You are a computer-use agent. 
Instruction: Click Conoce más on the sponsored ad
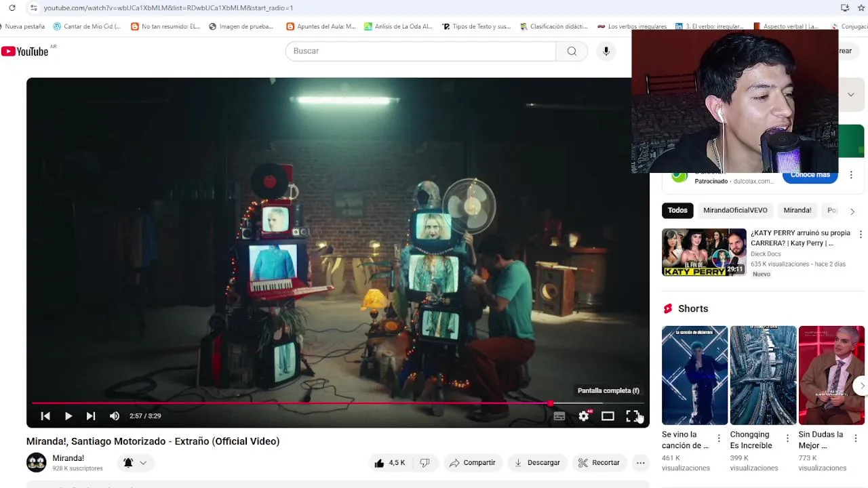click(x=810, y=175)
